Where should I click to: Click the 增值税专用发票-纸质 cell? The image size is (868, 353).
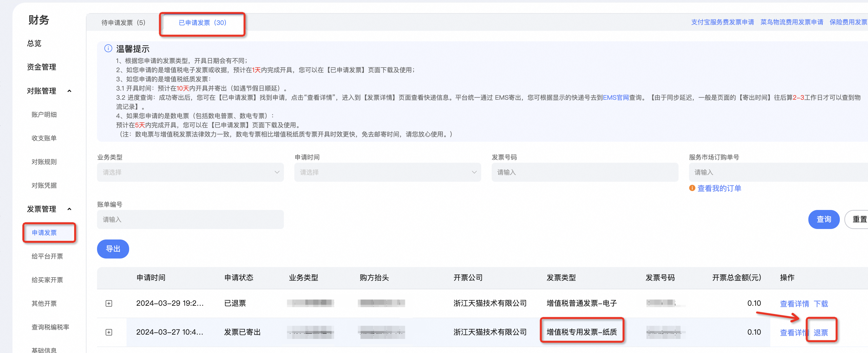click(582, 332)
